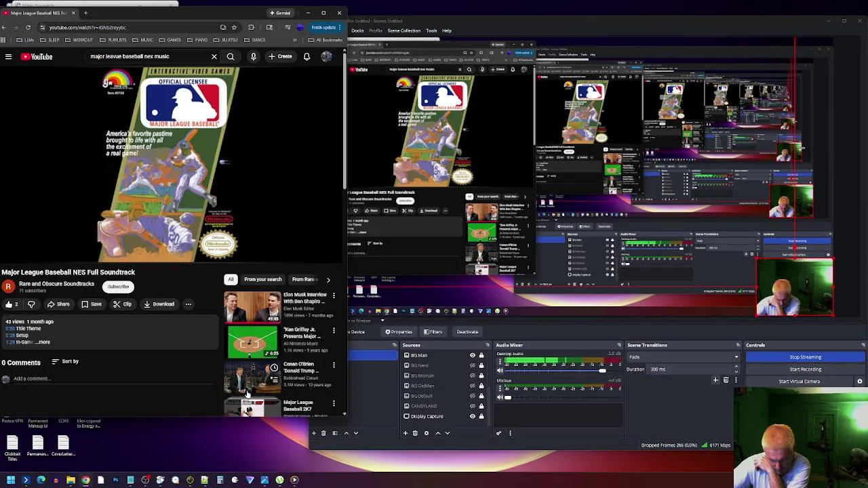Viewport: 868px width, 488px height.
Task: Like the Major League Baseball video
Action: click(x=12, y=304)
